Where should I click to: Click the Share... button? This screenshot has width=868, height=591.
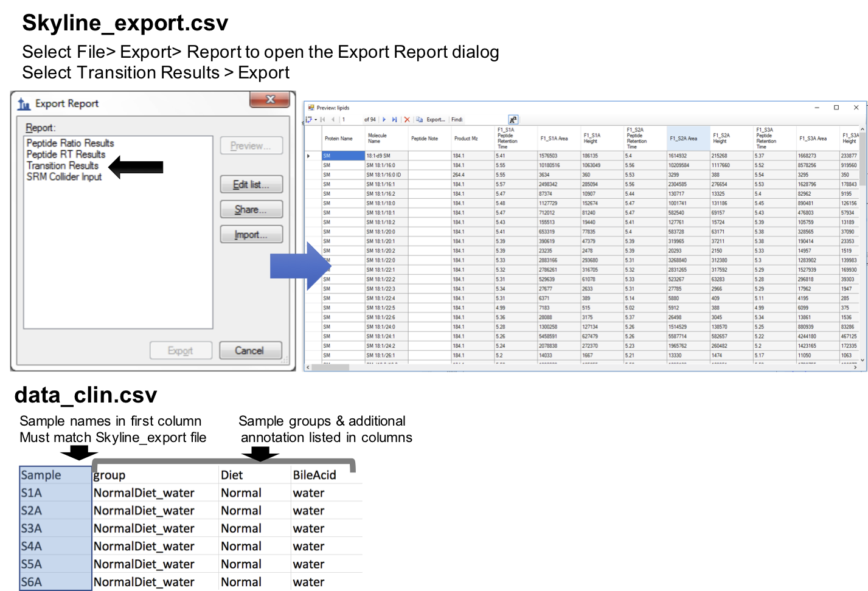[251, 210]
